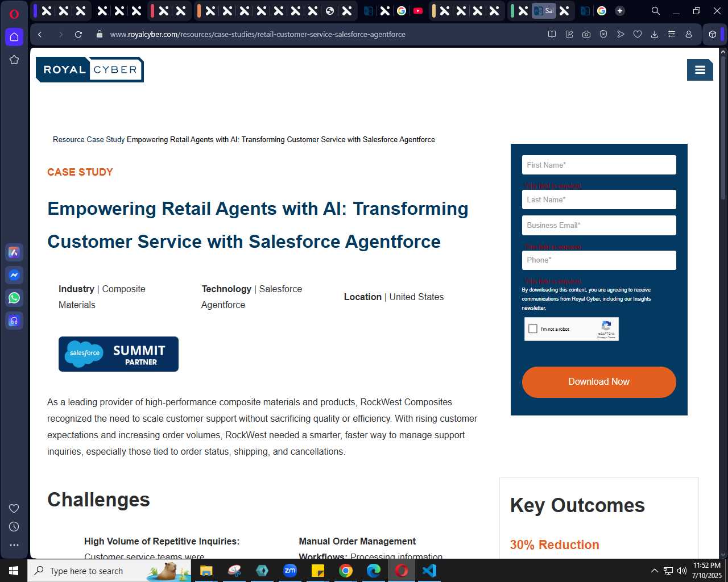Click Case Study in the breadcrumb
Image resolution: width=728 pixels, height=582 pixels.
point(105,139)
